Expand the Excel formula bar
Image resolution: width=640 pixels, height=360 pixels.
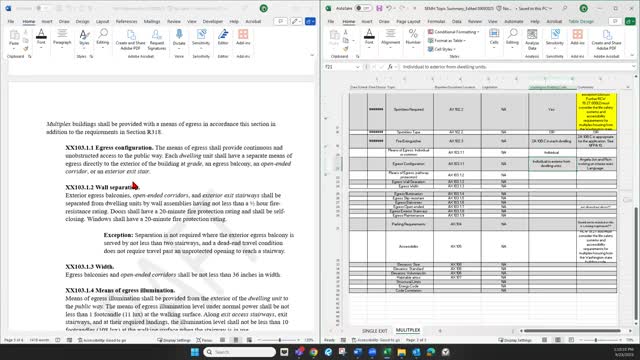coord(634,67)
